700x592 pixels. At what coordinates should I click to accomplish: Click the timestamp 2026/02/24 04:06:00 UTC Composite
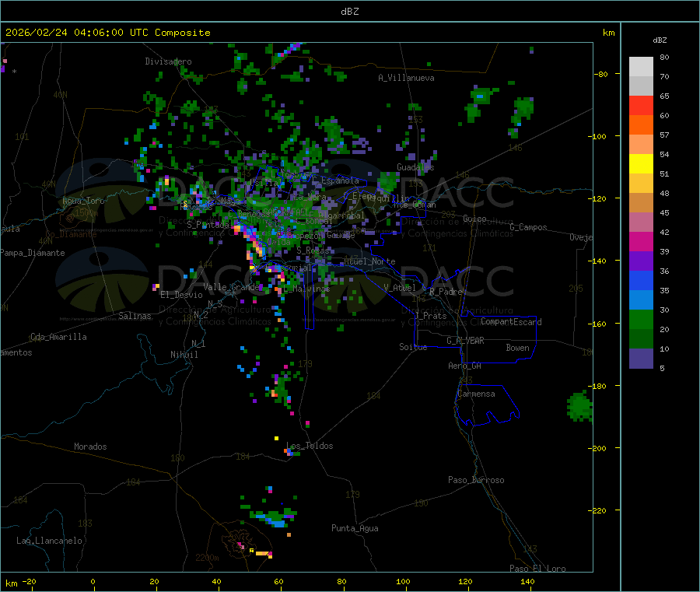pyautogui.click(x=107, y=33)
